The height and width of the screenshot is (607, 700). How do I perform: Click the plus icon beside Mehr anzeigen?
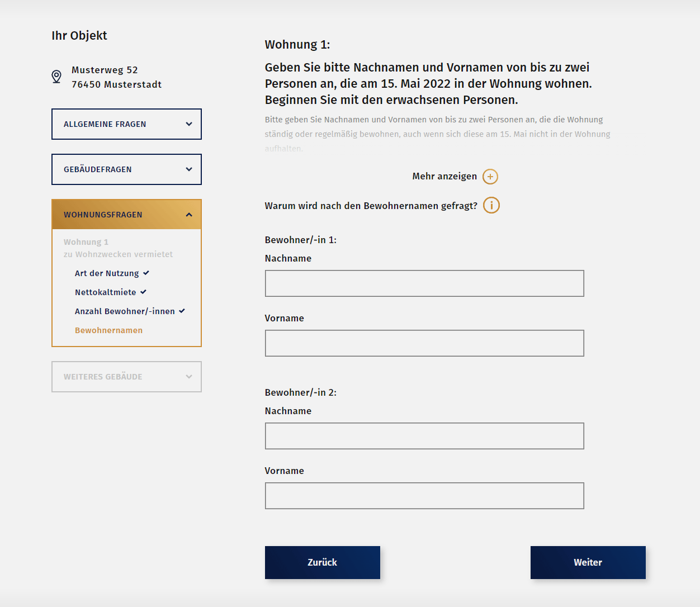(x=490, y=177)
